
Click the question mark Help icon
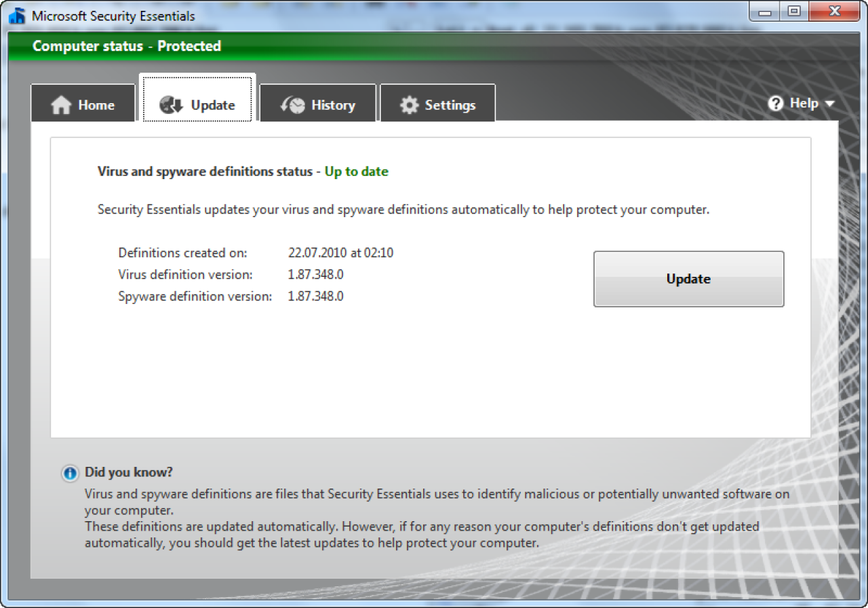[776, 103]
